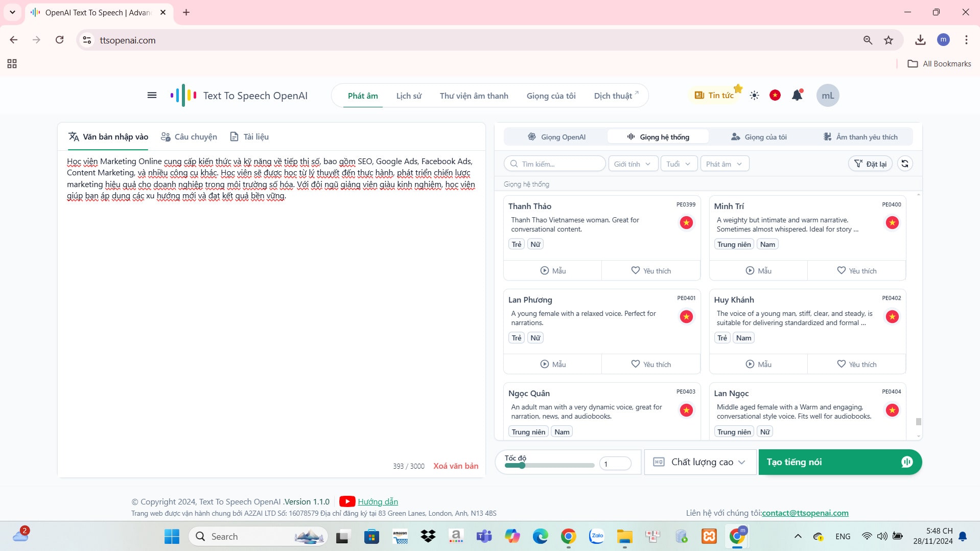This screenshot has width=980, height=551.
Task: Click inside the text input area
Action: pos(271,307)
